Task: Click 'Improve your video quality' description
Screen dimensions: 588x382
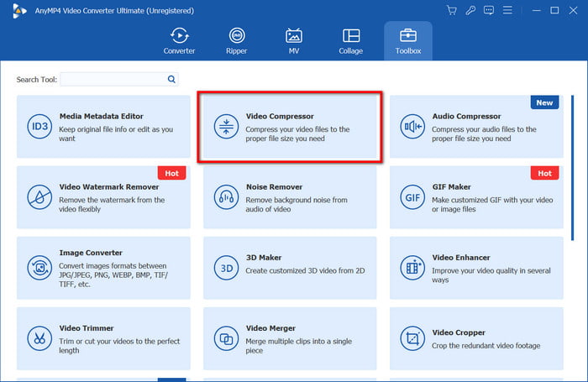Action: click(x=491, y=275)
